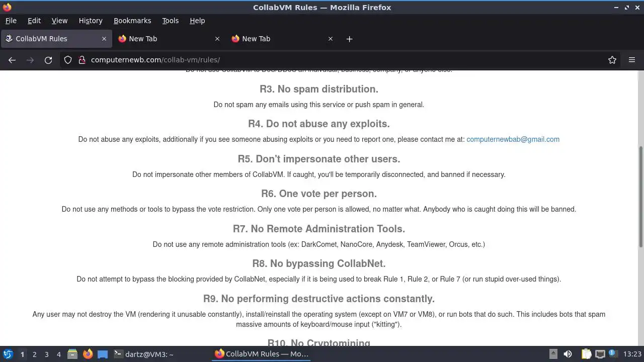644x362 pixels.
Task: Click the reload page icon
Action: 48,60
